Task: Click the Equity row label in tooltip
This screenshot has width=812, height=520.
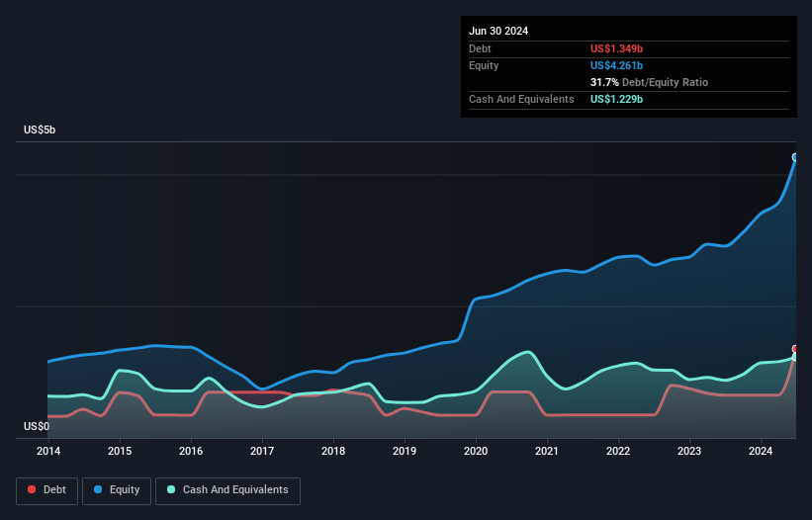Action: (x=484, y=65)
